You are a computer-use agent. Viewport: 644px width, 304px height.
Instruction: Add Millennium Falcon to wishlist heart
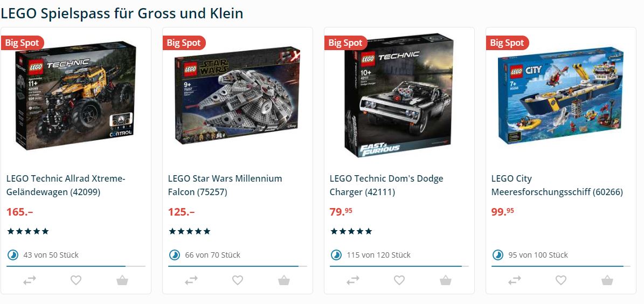pyautogui.click(x=238, y=280)
